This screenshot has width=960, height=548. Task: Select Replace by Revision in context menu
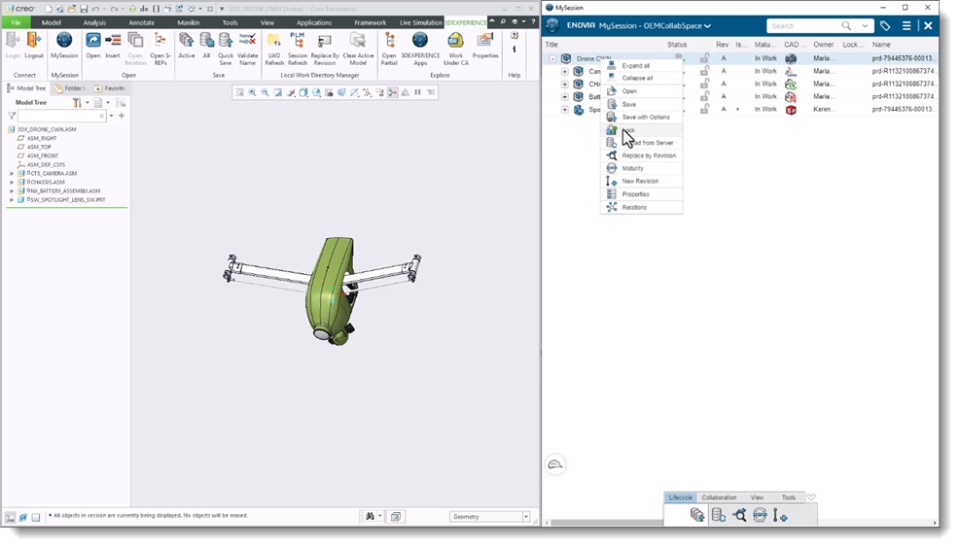641,156
